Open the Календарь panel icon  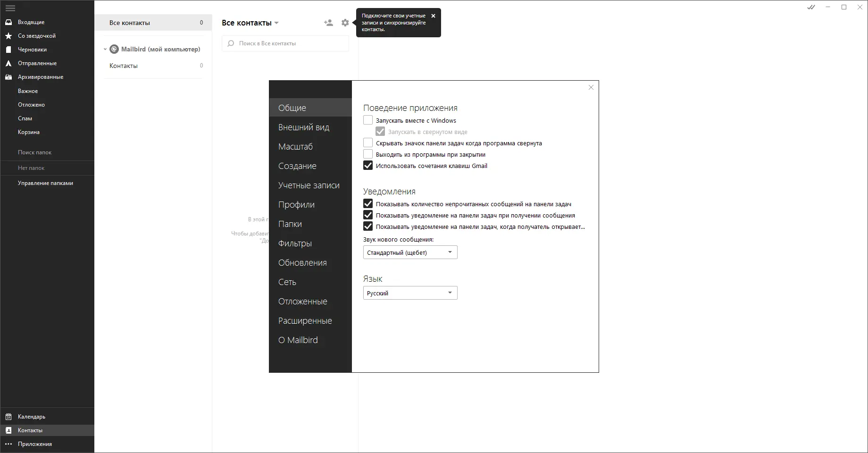[8, 417]
